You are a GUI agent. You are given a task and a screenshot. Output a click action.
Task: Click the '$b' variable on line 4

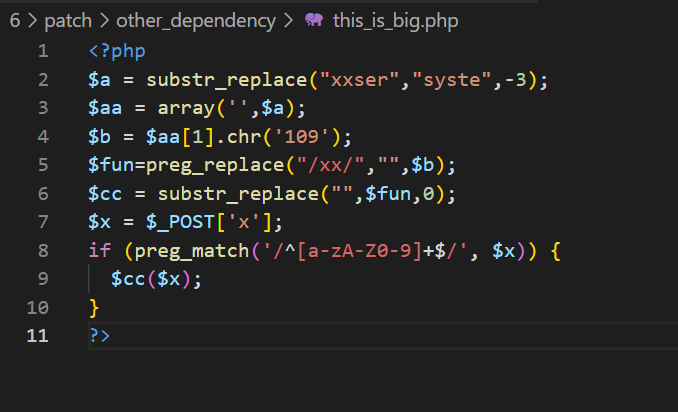99,137
